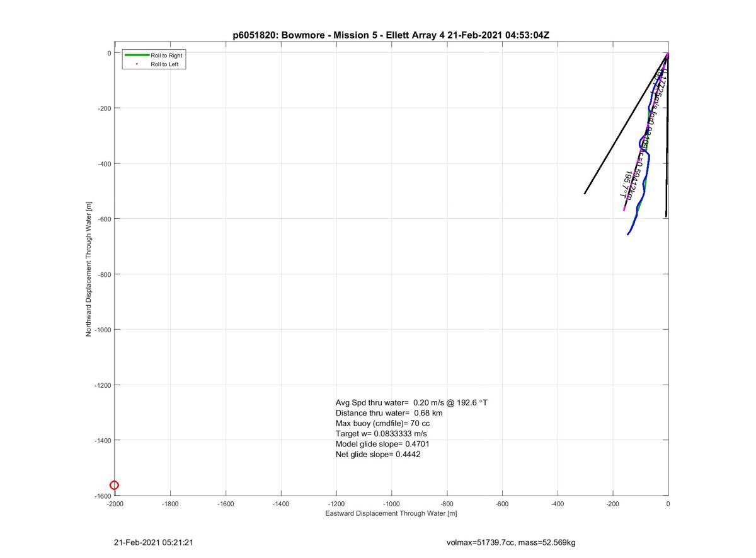Click 'Target w= 0.0833333 m/s' annotation
756x558 pixels.
tap(381, 434)
